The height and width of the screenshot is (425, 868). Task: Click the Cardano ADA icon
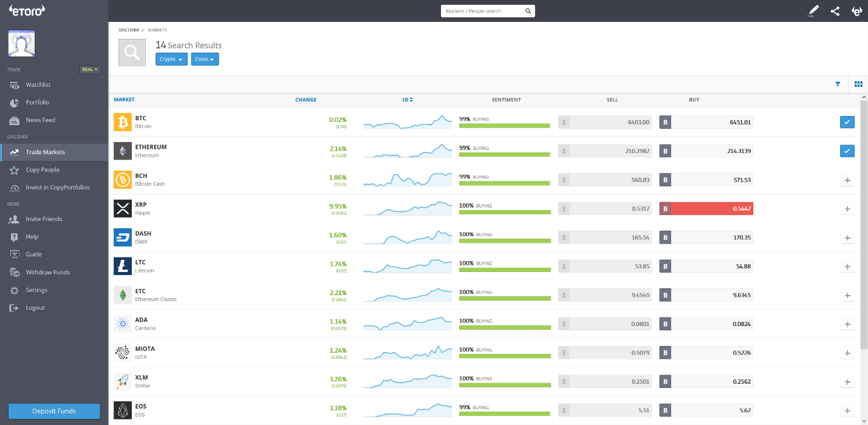[x=123, y=324]
